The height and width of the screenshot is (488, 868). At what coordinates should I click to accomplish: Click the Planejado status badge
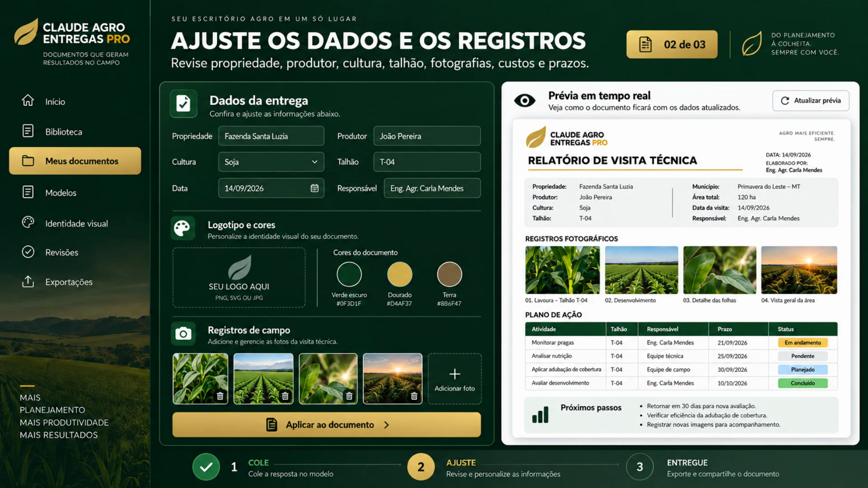[x=802, y=370]
